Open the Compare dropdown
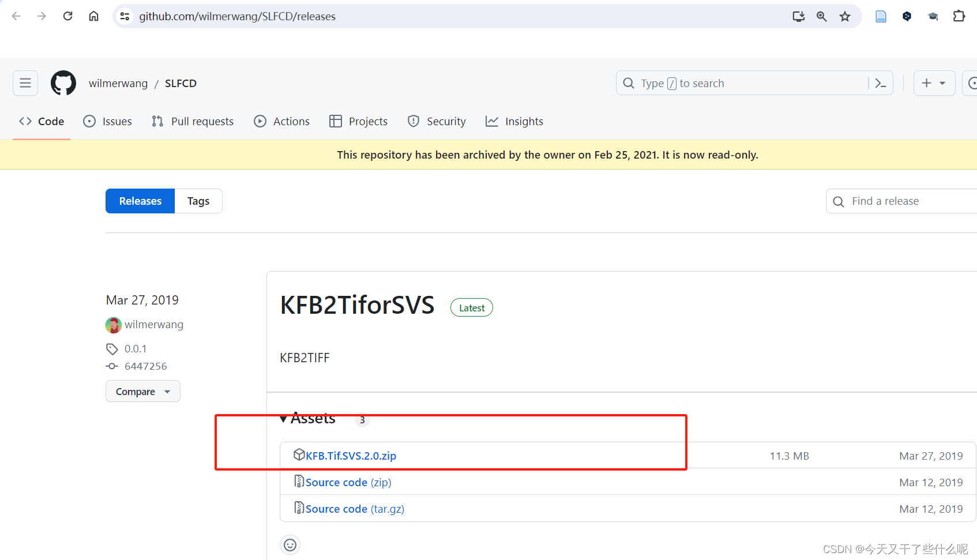The width and height of the screenshot is (977, 560). 142,391
